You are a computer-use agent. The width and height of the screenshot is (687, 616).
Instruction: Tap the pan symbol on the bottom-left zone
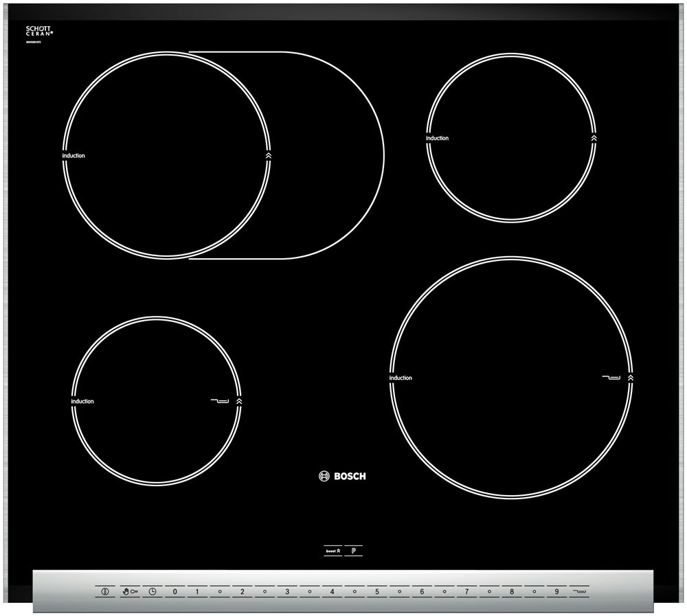pos(220,400)
